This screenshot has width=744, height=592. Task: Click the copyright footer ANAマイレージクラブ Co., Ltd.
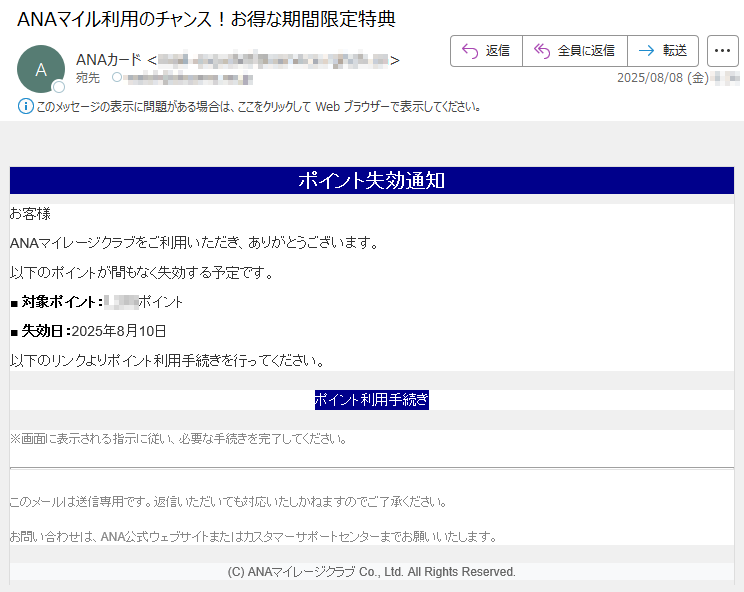click(x=372, y=572)
